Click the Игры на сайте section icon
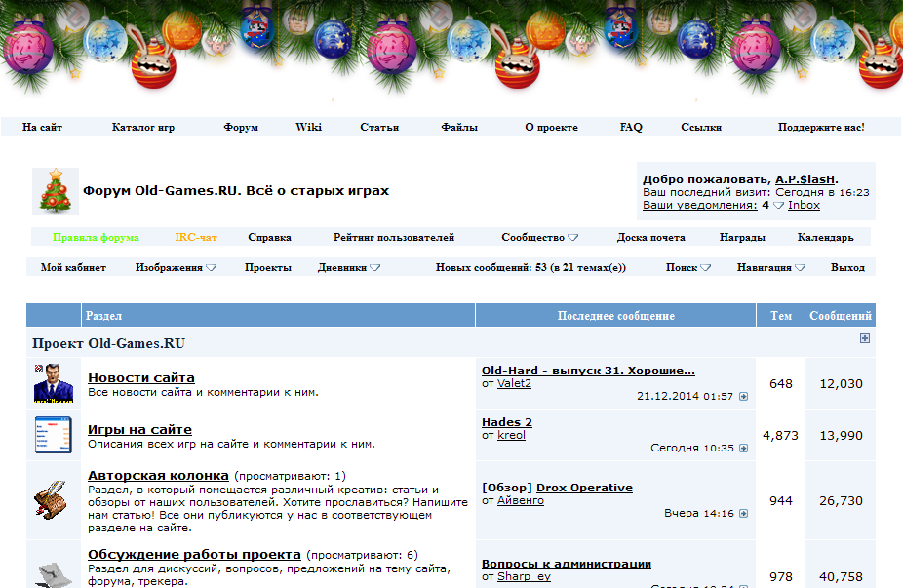The height and width of the screenshot is (588, 903). click(x=54, y=435)
